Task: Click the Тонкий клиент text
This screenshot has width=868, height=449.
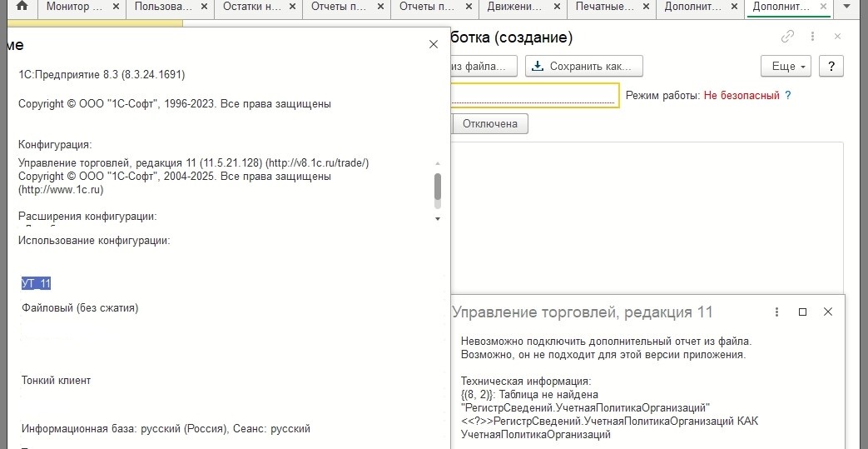Action: point(56,380)
